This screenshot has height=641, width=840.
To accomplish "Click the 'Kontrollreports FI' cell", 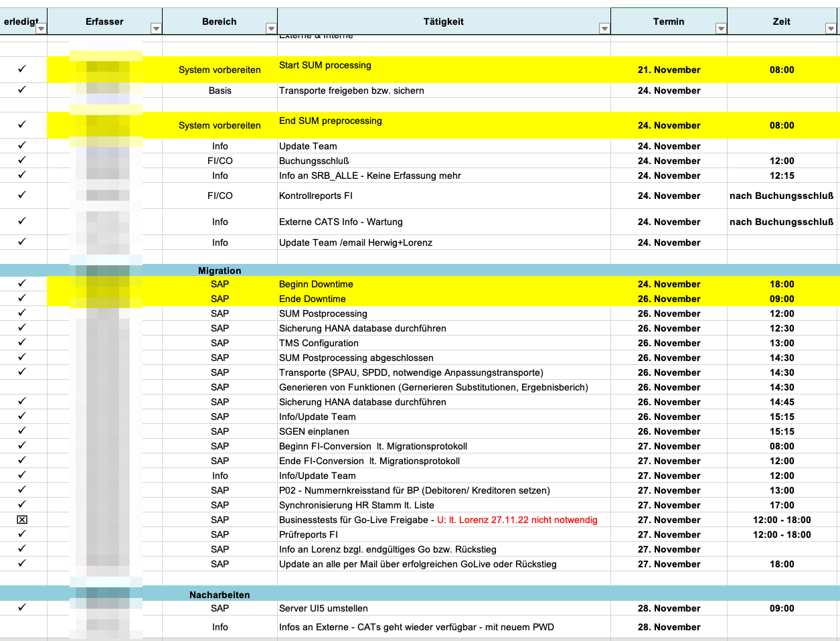I will coord(444,196).
